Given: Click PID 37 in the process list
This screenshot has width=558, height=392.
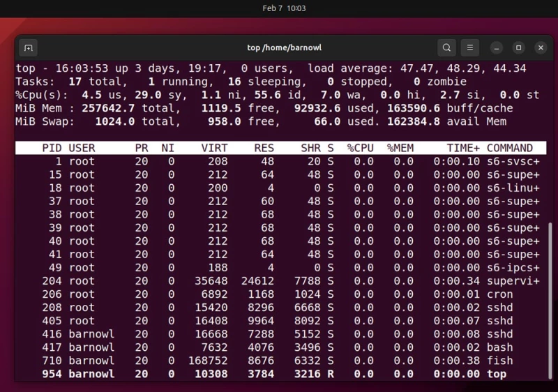Looking at the screenshot, I should (55, 202).
